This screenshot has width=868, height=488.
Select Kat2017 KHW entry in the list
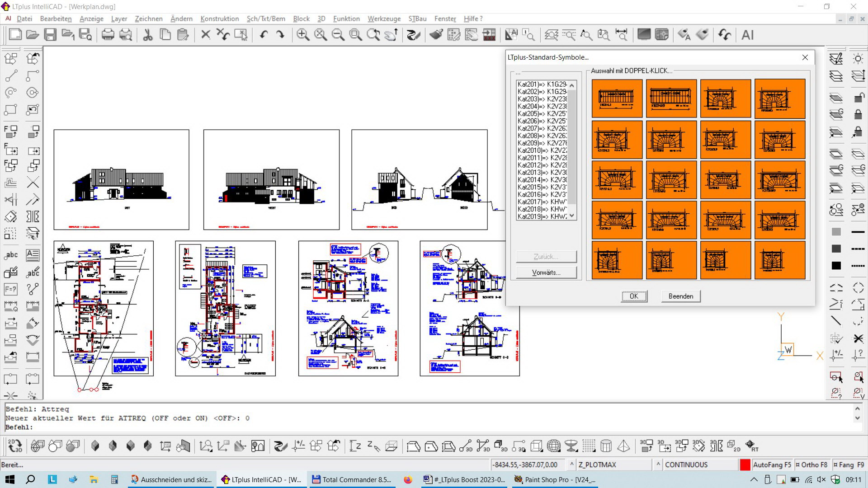(542, 202)
